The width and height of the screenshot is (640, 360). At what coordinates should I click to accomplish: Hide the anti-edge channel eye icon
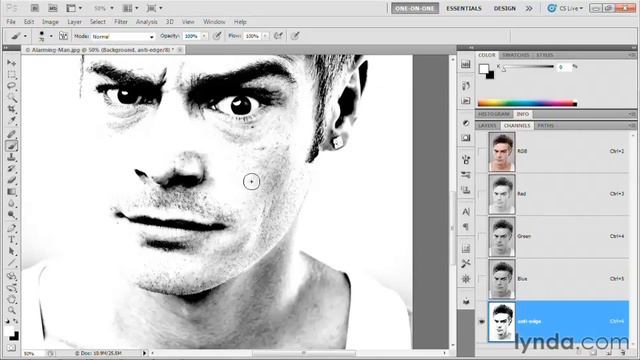482,322
